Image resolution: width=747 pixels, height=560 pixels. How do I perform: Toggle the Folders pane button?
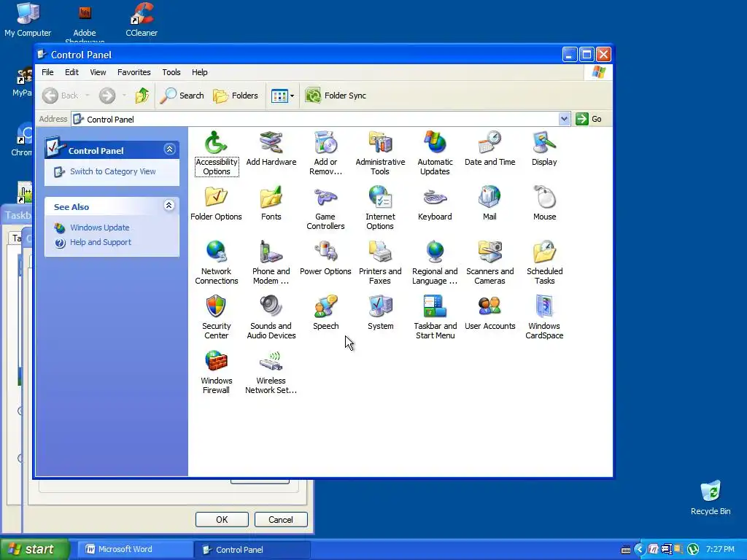[236, 96]
